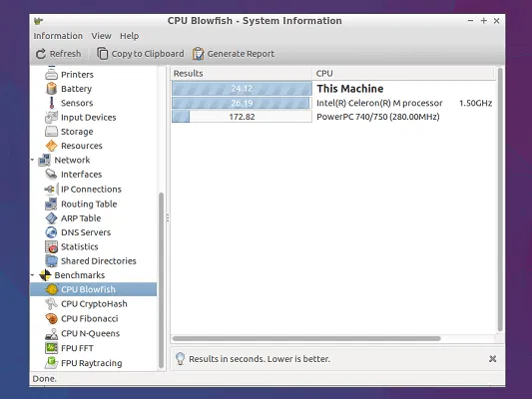Select the 'DNS Servers' tree label
The width and height of the screenshot is (532, 399).
[86, 232]
